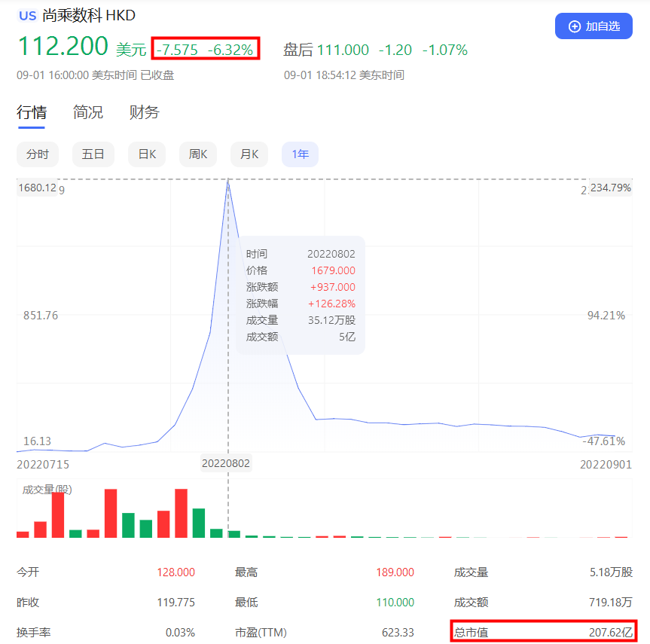The width and height of the screenshot is (650, 644).
Task: Click the after-hours change -1.07%
Action: pyautogui.click(x=445, y=50)
